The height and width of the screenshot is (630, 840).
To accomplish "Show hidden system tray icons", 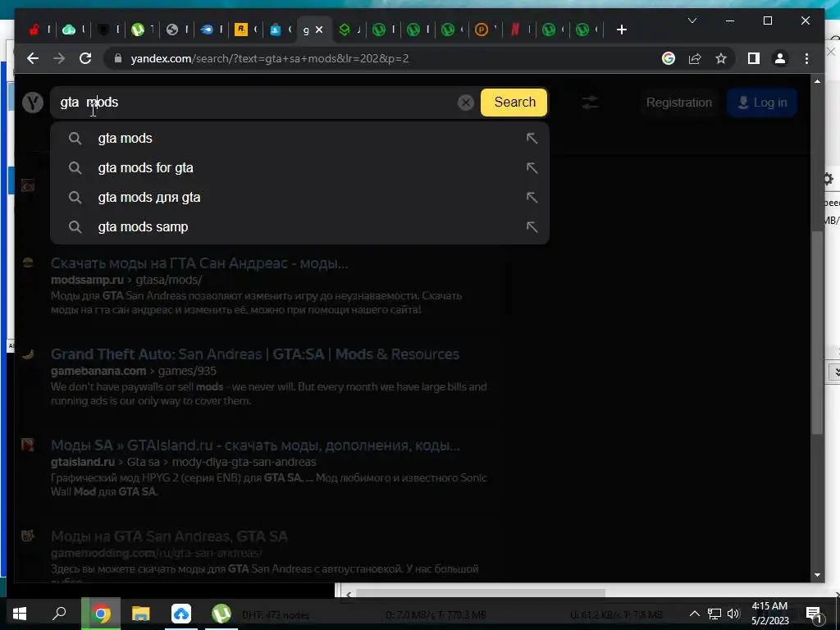I will point(694,614).
